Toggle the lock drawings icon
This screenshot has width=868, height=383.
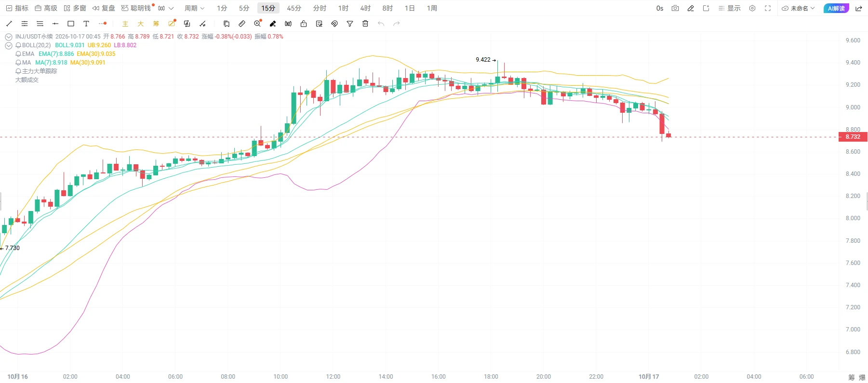pos(304,24)
